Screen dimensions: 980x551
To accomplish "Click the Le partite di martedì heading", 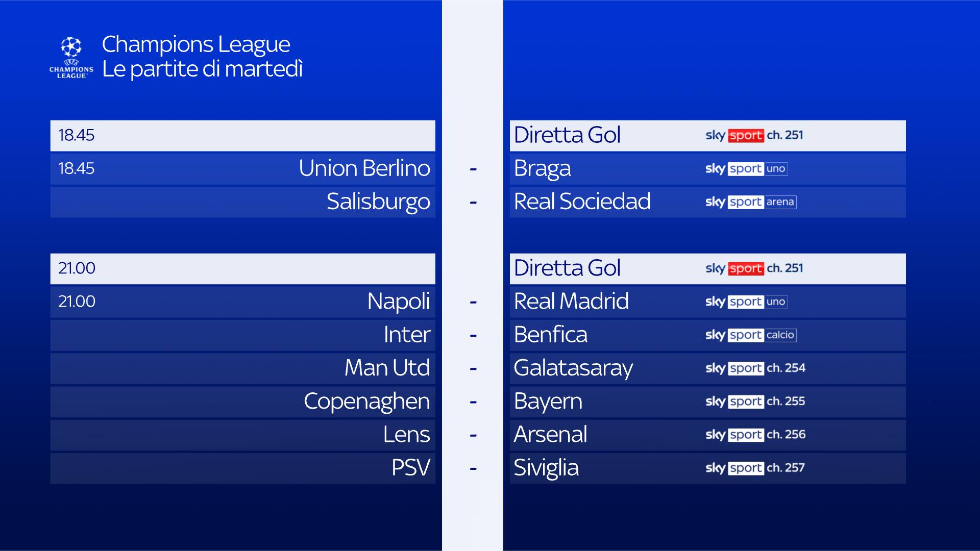I will [202, 69].
